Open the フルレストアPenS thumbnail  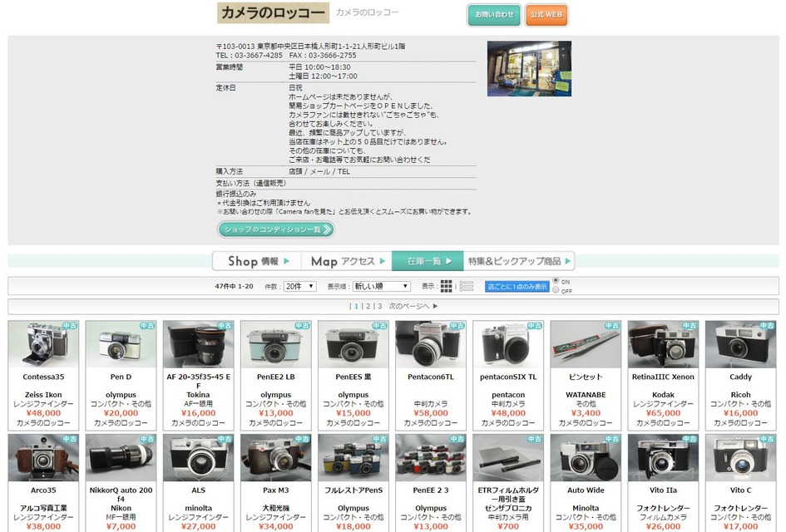tap(353, 457)
